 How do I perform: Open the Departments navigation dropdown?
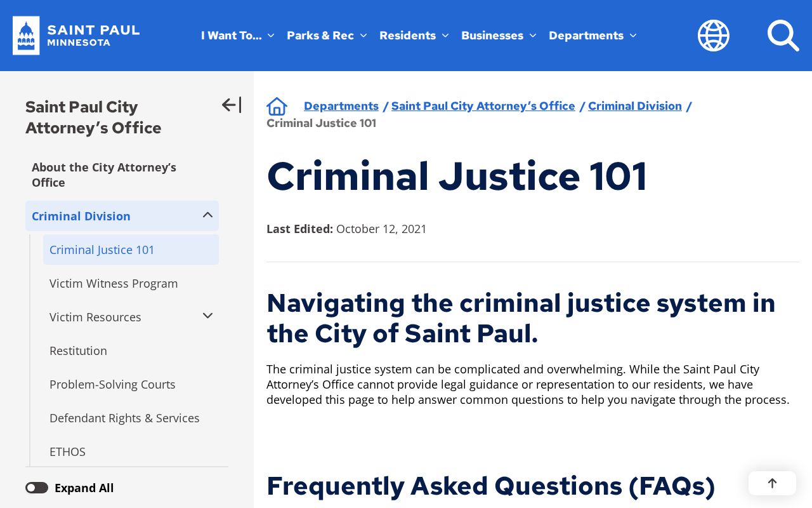[x=593, y=36]
